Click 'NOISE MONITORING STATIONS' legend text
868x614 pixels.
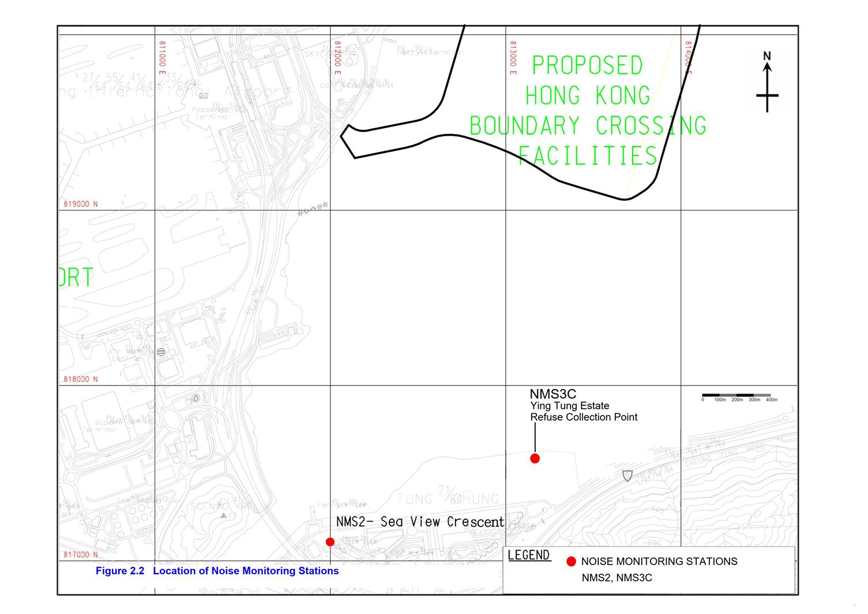pos(659,561)
